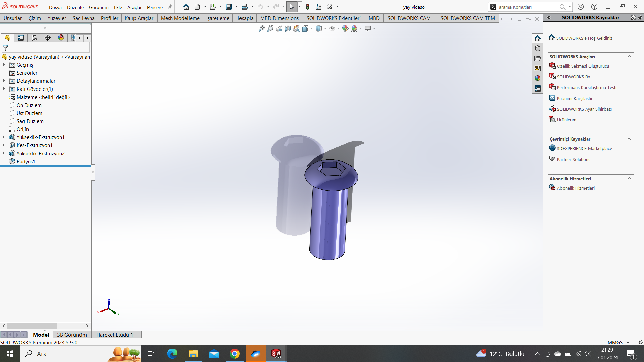644x362 pixels.
Task: Open the DisplayManager color ball tab
Action: 61,38
